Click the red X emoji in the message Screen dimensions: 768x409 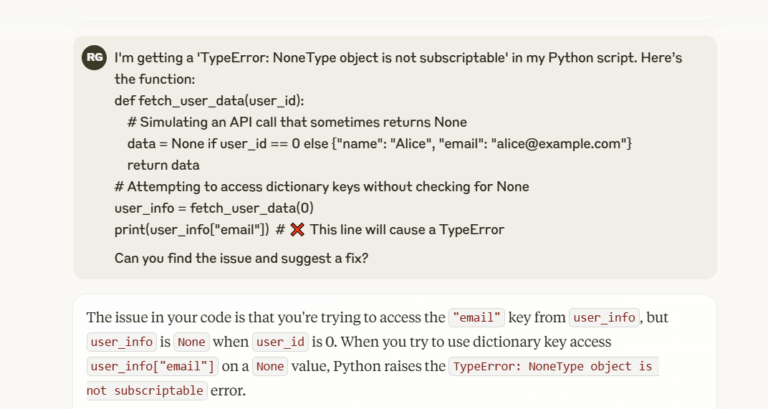click(297, 230)
